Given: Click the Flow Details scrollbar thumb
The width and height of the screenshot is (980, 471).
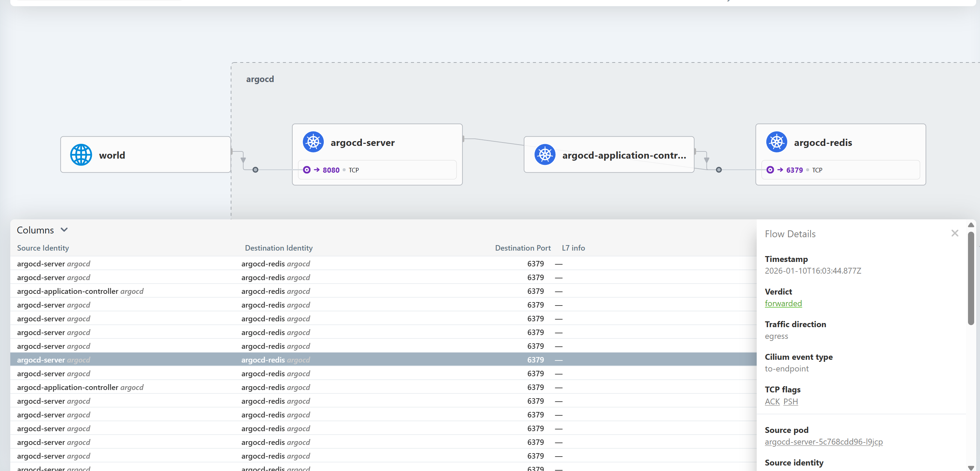Looking at the screenshot, I should pyautogui.click(x=971, y=278).
